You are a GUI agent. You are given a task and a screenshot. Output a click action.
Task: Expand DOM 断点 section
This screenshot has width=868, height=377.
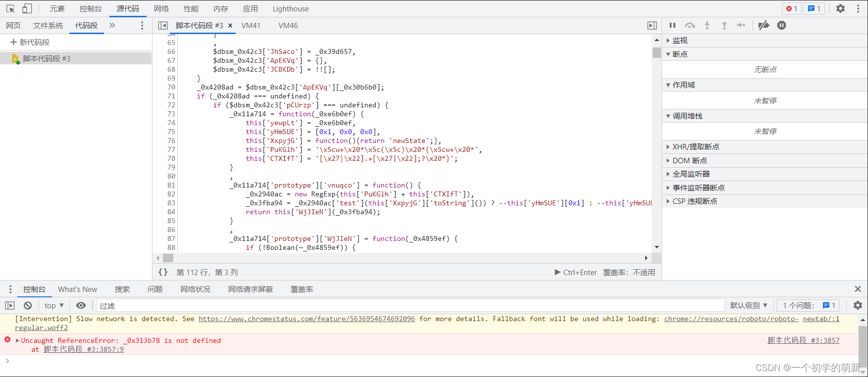tap(765, 160)
